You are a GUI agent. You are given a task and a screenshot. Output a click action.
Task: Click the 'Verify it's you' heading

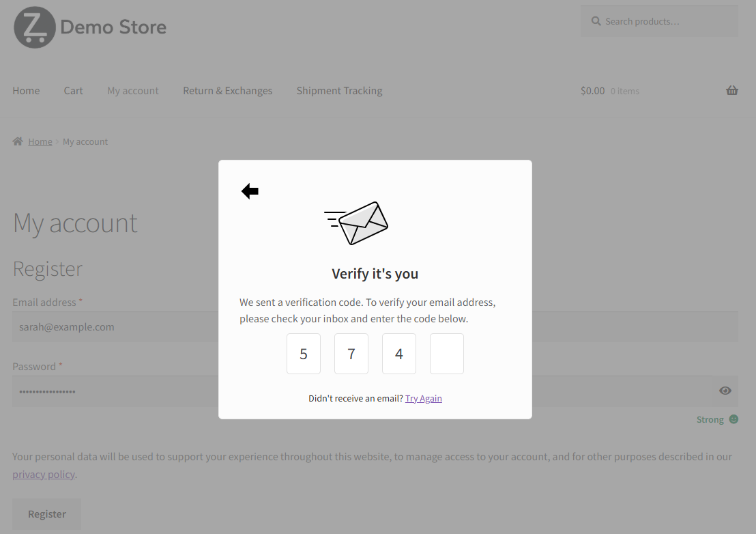pos(375,274)
